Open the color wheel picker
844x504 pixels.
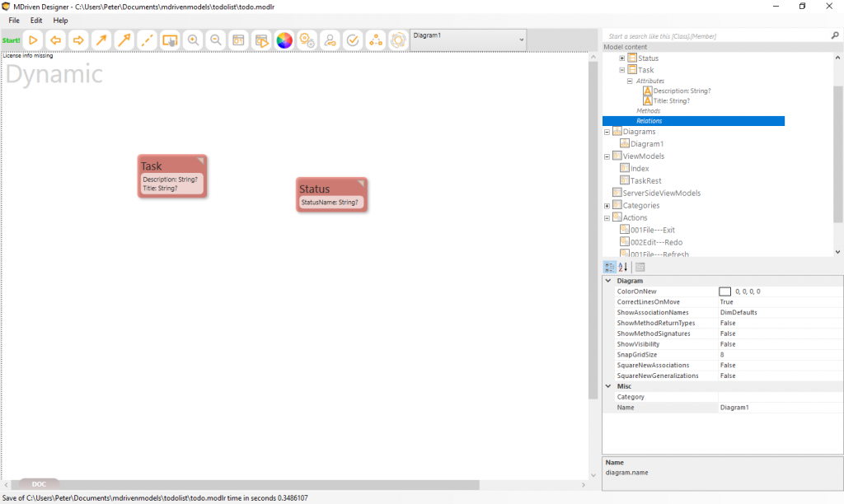point(284,40)
